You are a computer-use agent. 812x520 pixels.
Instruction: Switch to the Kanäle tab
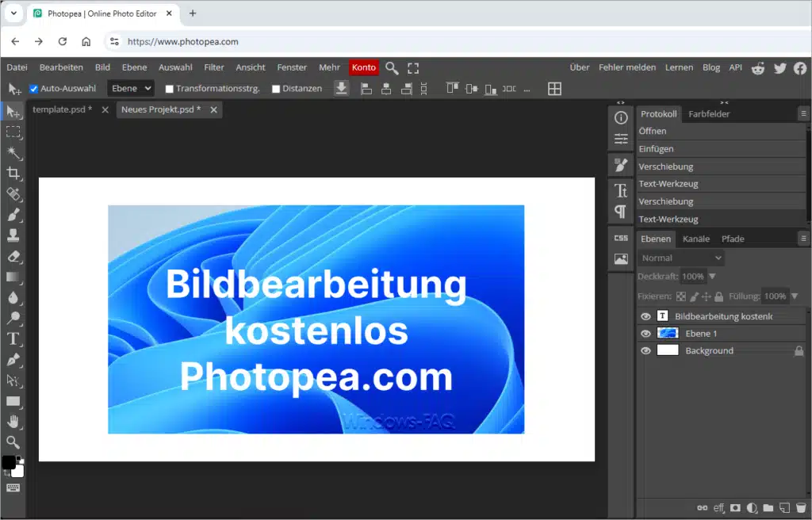tap(695, 238)
